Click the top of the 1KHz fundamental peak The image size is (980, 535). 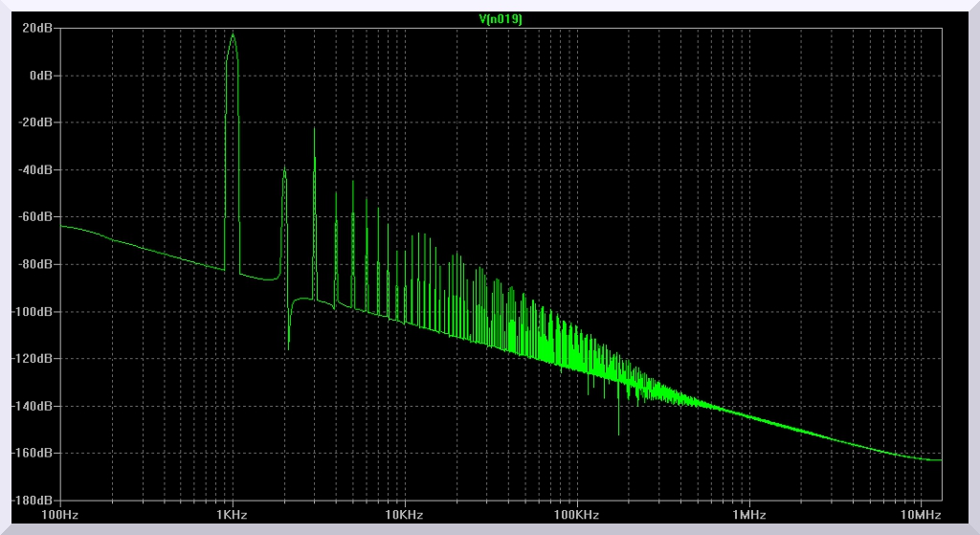233,35
